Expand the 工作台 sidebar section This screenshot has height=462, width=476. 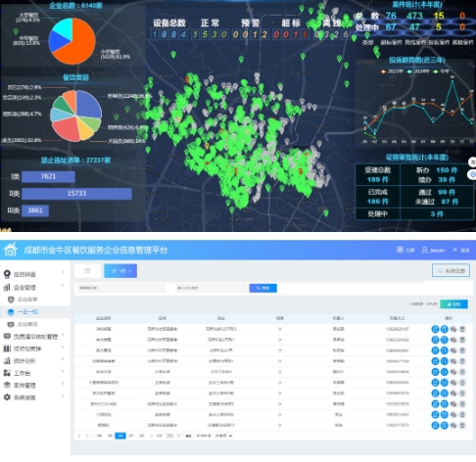34,373
